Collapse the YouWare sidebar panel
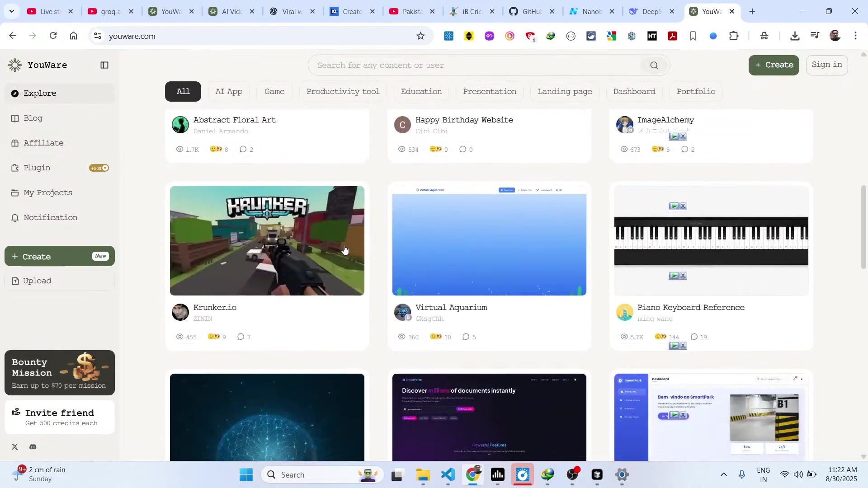The height and width of the screenshot is (488, 868). click(x=104, y=65)
